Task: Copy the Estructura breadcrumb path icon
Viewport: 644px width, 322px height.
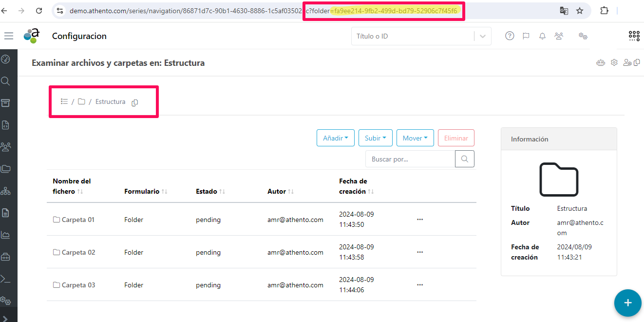Action: click(135, 102)
